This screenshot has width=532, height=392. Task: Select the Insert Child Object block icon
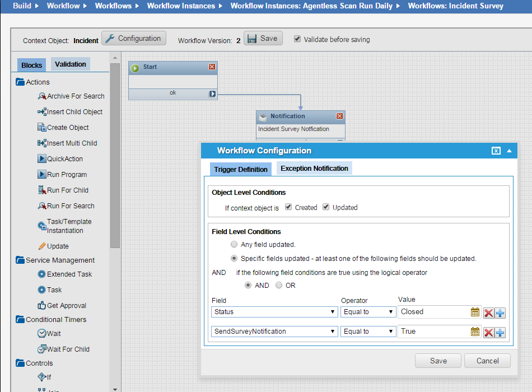point(42,112)
